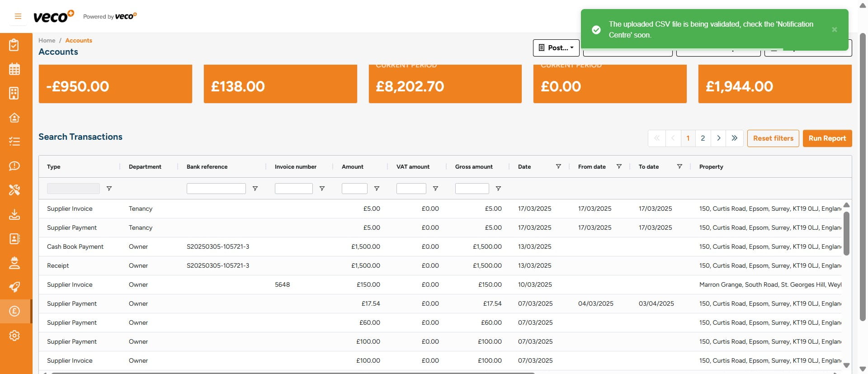The image size is (868, 374).
Task: Dismiss the CSV validation notification
Action: (x=834, y=29)
